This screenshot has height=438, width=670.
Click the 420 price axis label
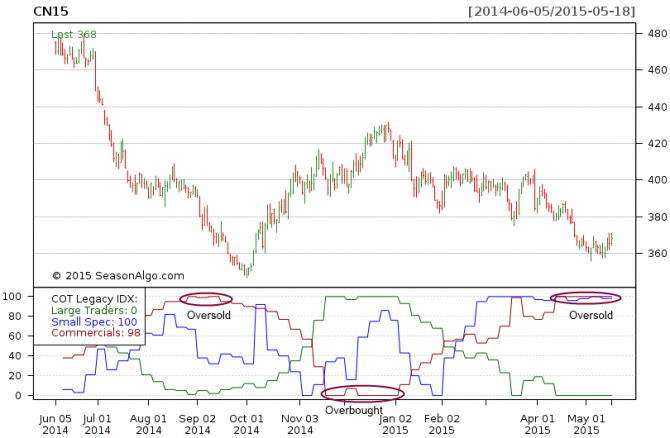click(x=656, y=144)
